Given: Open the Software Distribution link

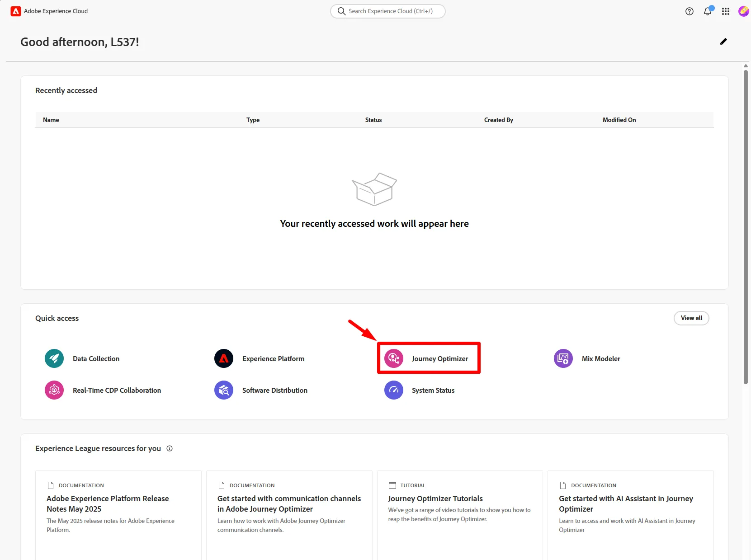Looking at the screenshot, I should pyautogui.click(x=275, y=390).
